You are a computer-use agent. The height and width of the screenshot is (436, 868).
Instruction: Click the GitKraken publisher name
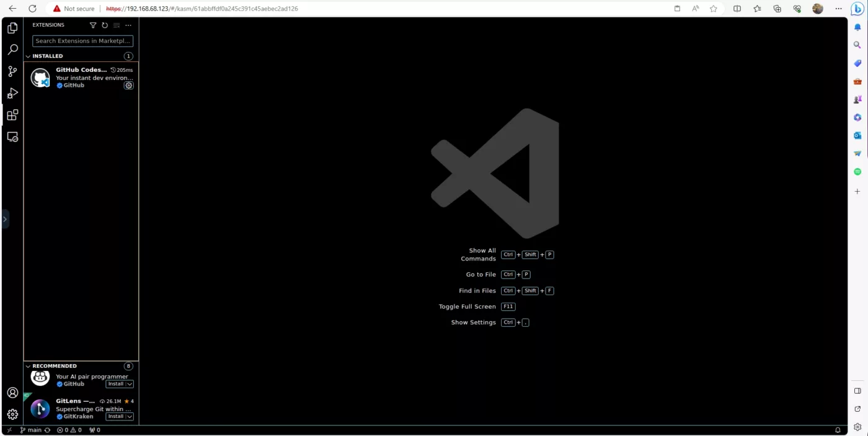click(x=78, y=416)
